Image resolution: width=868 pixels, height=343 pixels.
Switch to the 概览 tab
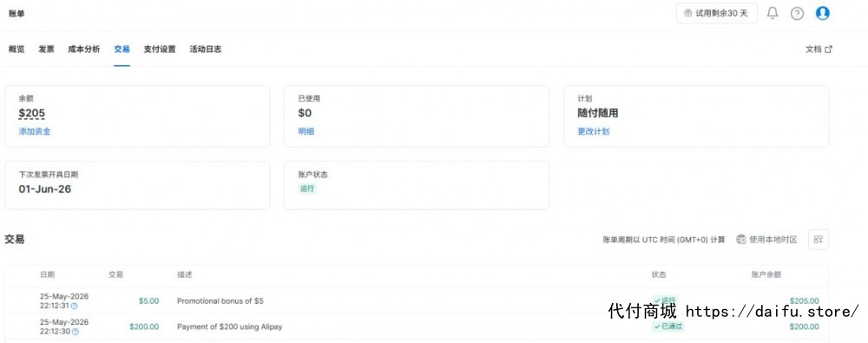click(x=16, y=49)
